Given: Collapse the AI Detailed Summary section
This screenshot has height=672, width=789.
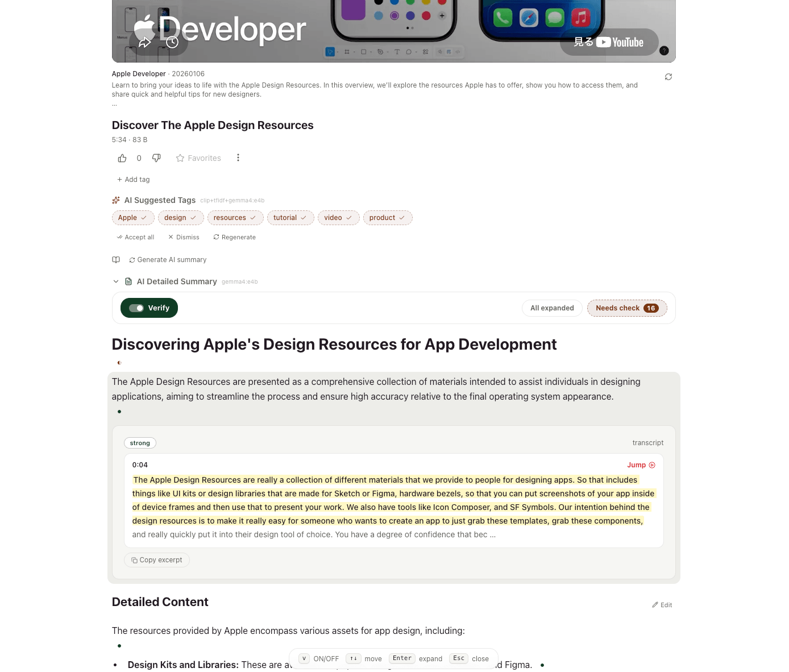Looking at the screenshot, I should 116,281.
